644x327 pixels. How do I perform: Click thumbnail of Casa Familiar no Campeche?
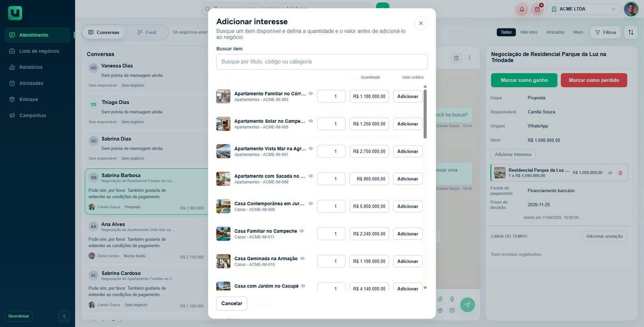point(223,234)
